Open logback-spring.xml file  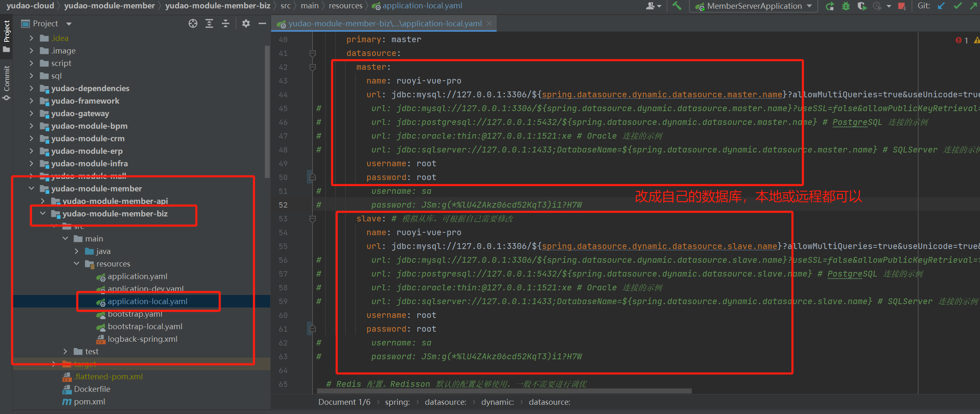point(142,339)
